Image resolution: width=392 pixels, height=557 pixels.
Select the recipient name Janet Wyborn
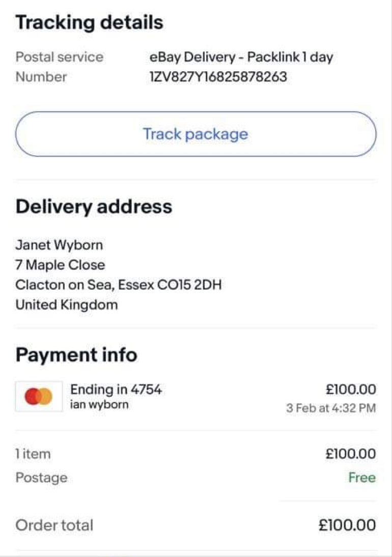[x=59, y=245]
